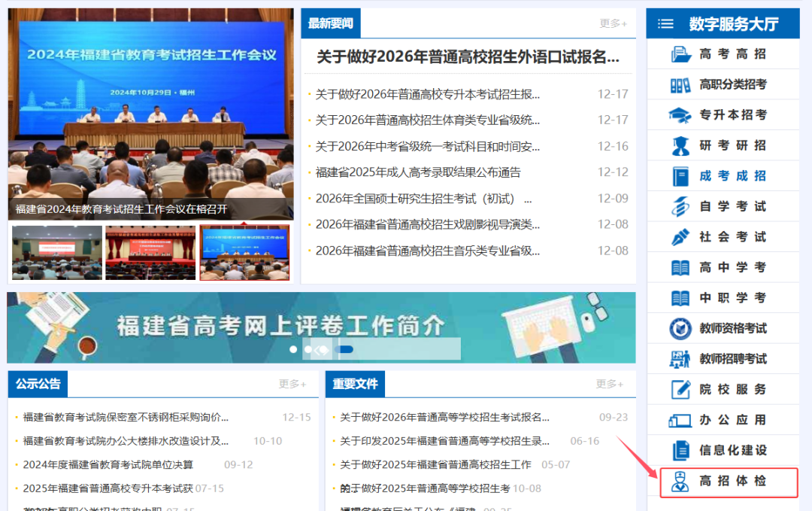Click the 自学考试 icon
The height and width of the screenshot is (511, 812).
point(680,206)
